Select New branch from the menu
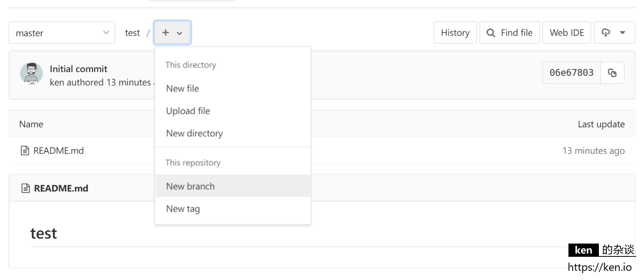This screenshot has height=280, width=644. point(190,186)
